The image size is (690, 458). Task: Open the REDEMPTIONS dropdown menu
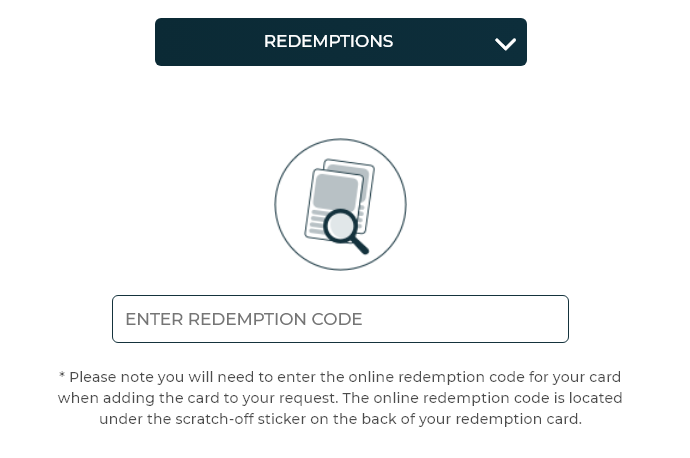[341, 42]
